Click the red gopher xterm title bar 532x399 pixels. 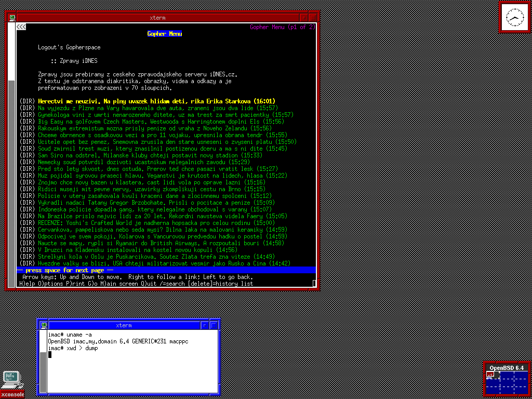coord(156,18)
